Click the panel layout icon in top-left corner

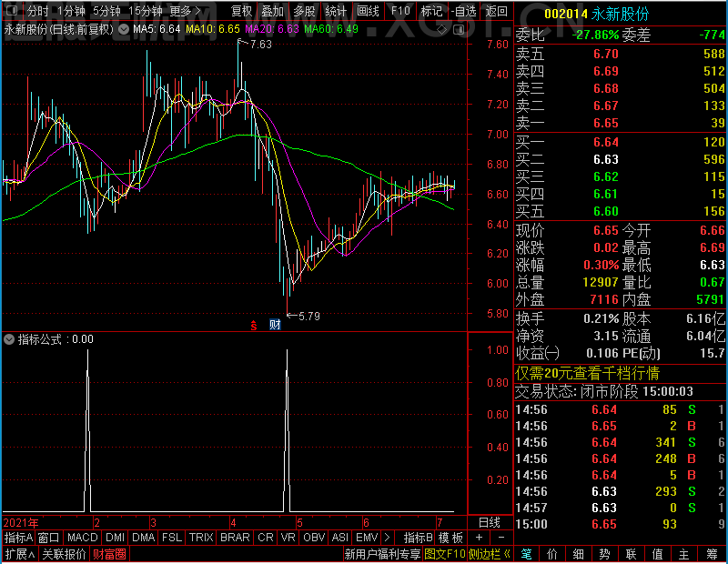[x=12, y=10]
